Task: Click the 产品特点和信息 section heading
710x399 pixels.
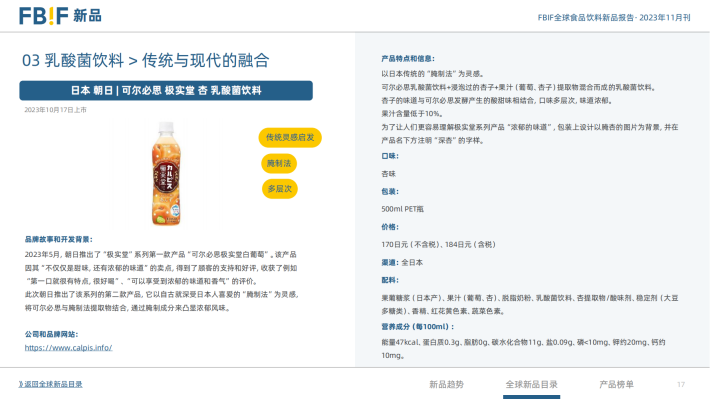Action: (x=408, y=58)
